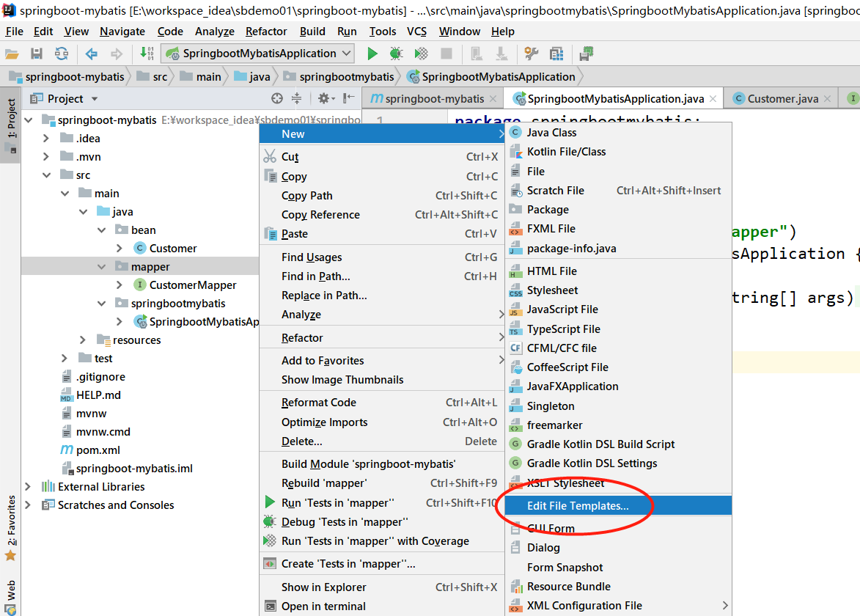This screenshot has height=616, width=860.
Task: Open the SpringbootMybatisApplication run configuration dropdown
Action: click(x=258, y=54)
